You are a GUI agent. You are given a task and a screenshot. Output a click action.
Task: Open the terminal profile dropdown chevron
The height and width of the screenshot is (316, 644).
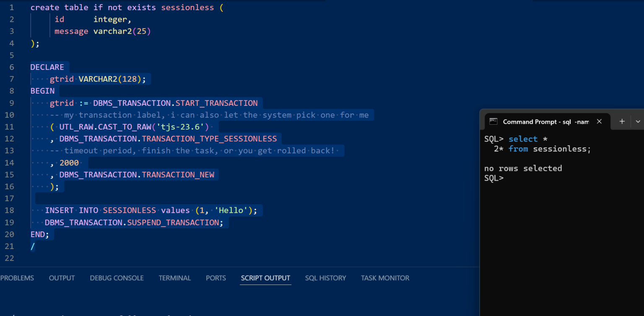point(638,121)
